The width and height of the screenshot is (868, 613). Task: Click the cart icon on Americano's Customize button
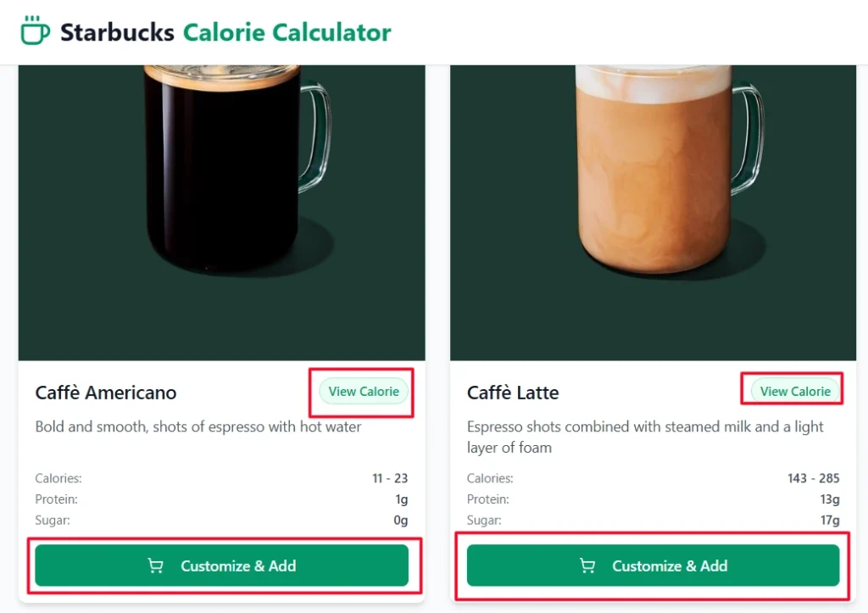[155, 565]
